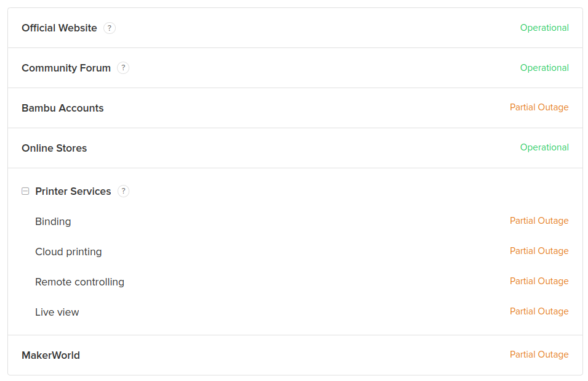
Task: Choose the Cloud printing sub-service
Action: [68, 252]
